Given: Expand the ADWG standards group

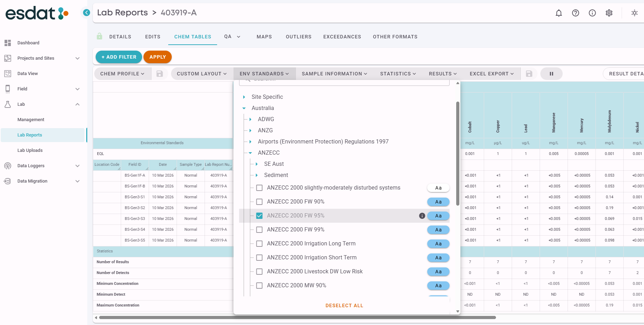Looking at the screenshot, I should click(x=250, y=119).
